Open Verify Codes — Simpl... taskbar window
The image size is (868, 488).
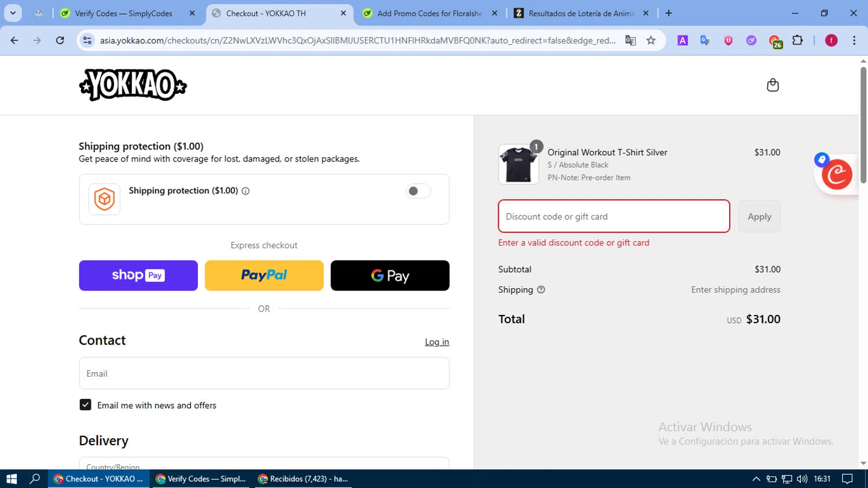click(201, 479)
